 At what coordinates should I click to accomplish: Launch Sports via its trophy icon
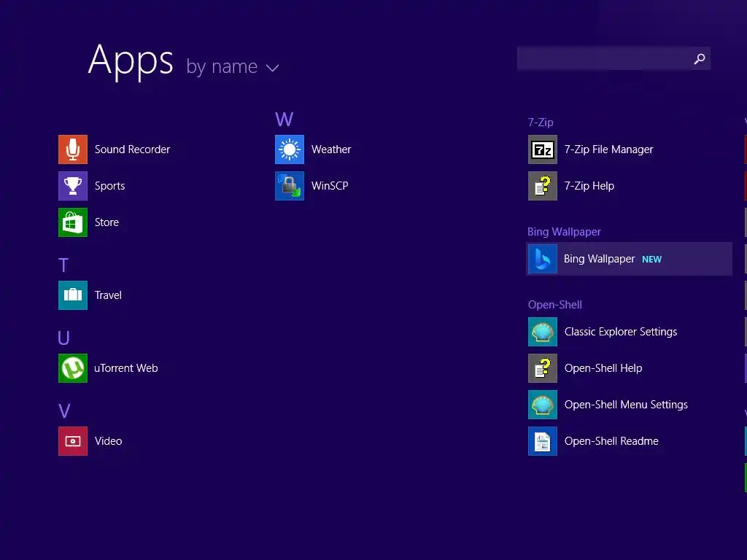pyautogui.click(x=73, y=186)
